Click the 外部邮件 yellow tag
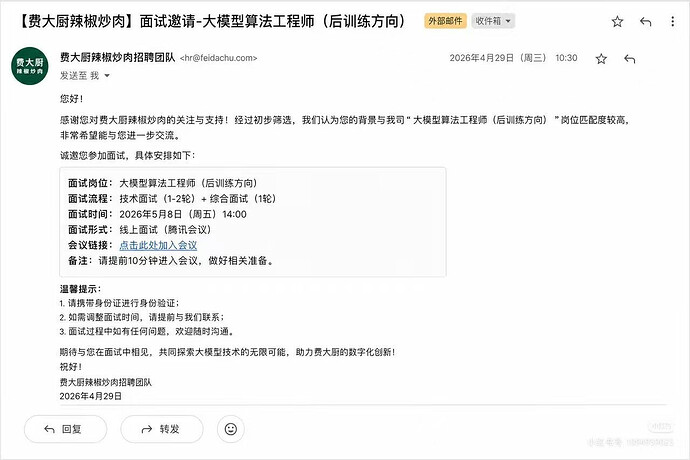Screen dimensions: 690x460 [445, 21]
